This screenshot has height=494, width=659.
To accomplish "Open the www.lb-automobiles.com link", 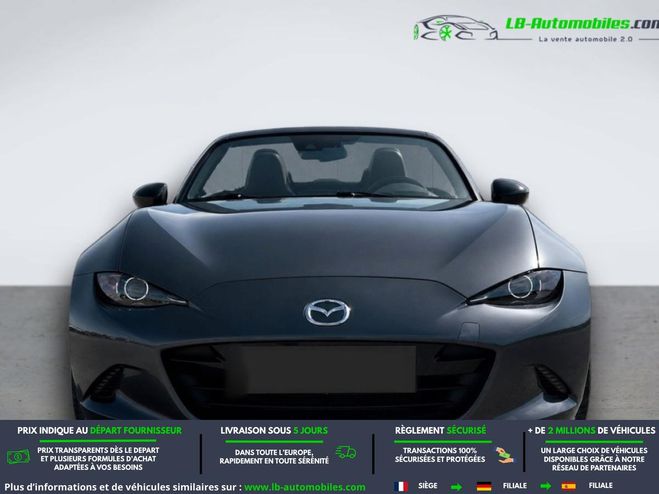I will 305,487.
